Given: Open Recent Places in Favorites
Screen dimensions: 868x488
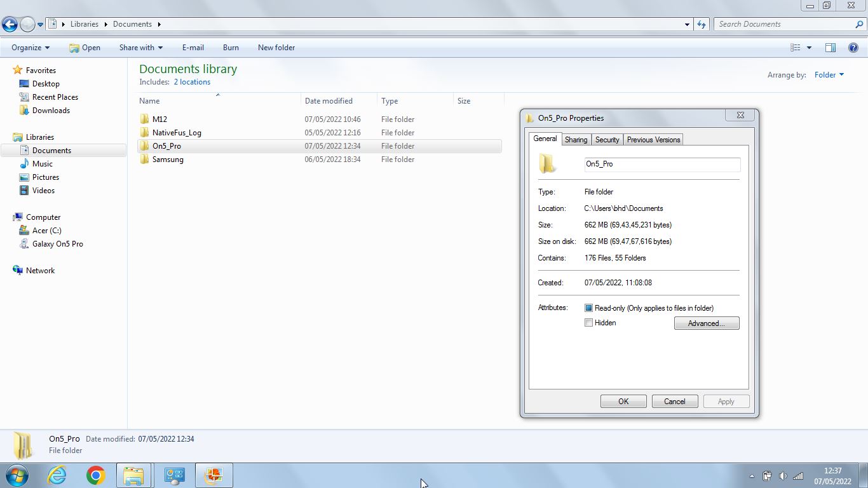Looking at the screenshot, I should point(55,97).
